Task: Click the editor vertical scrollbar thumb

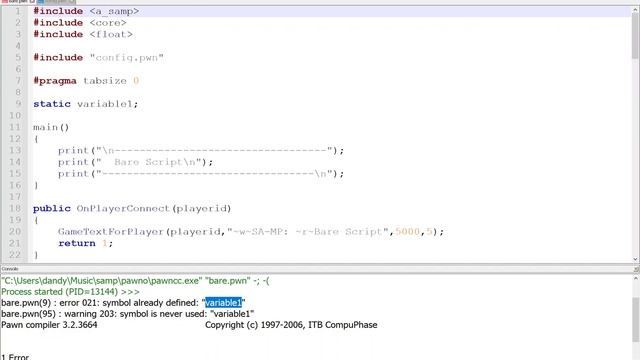Action: click(635, 36)
